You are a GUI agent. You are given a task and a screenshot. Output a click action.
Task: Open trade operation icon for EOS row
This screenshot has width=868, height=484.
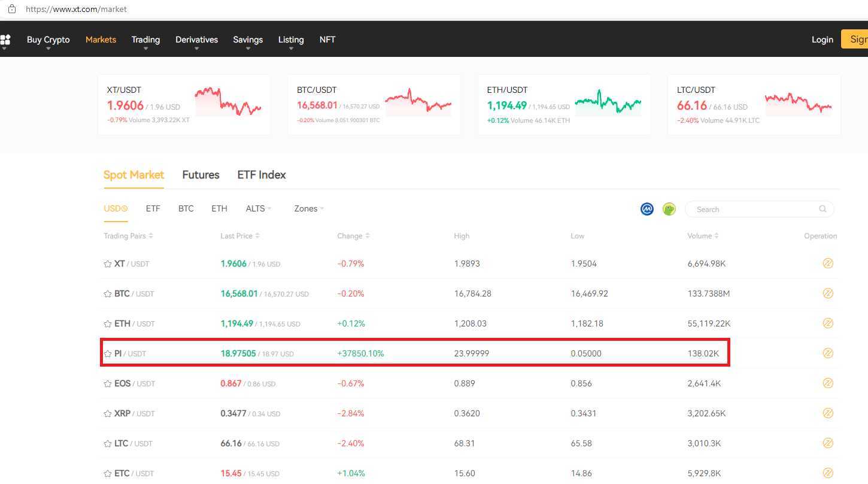[828, 383]
